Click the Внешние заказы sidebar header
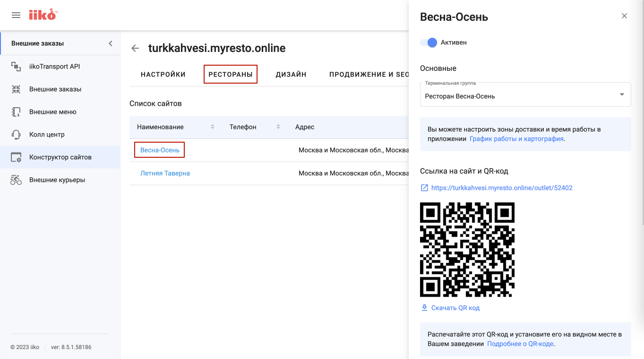Image resolution: width=644 pixels, height=359 pixels. click(38, 43)
